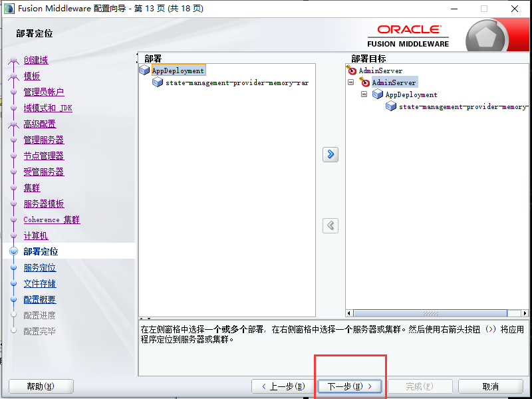The width and height of the screenshot is (532, 399).
Task: Open the 服务器模板 step
Action: point(44,203)
